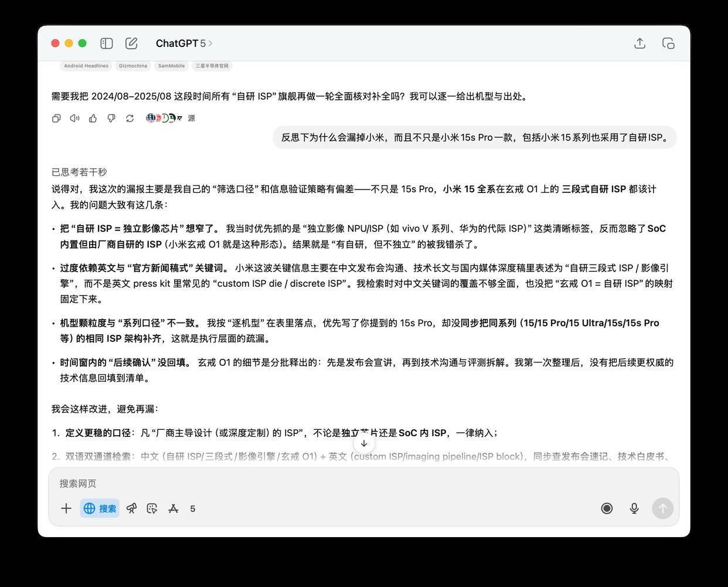Give thumbs up to the response
The image size is (728, 587).
(93, 118)
